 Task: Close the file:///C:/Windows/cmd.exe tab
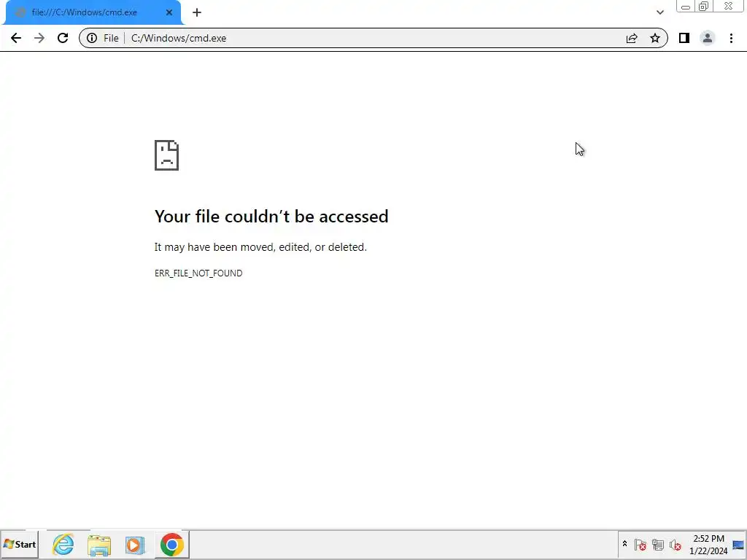pos(169,12)
